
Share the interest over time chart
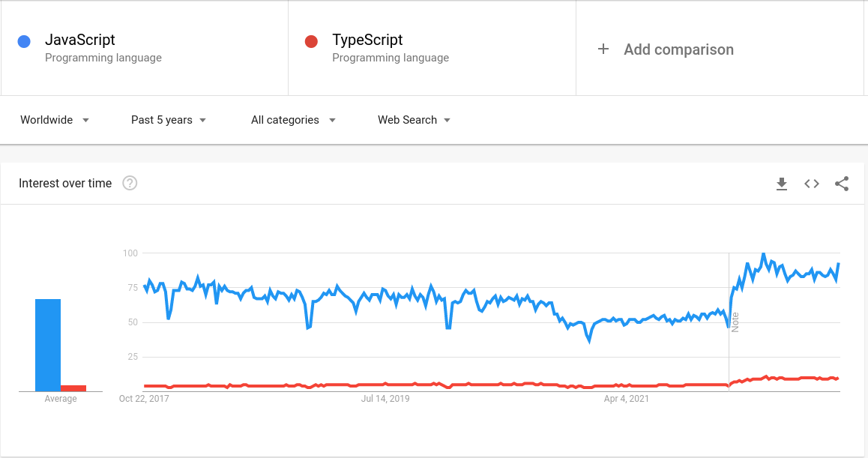click(x=842, y=184)
